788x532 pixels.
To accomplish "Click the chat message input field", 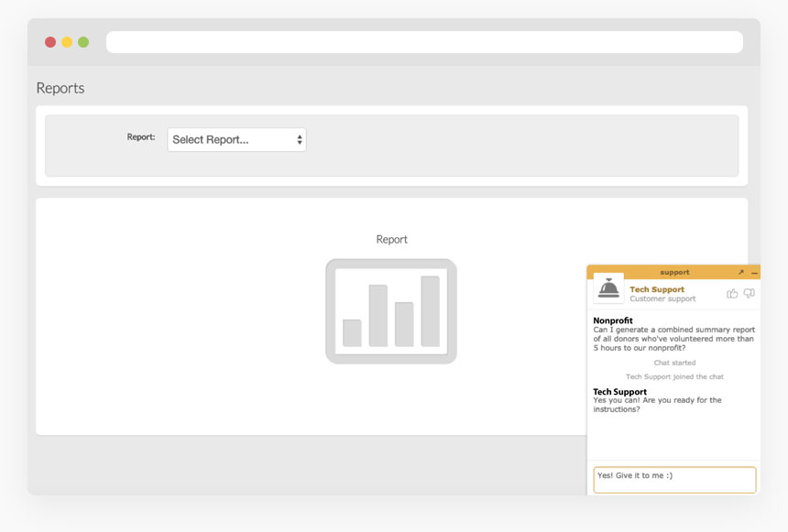I will point(674,479).
